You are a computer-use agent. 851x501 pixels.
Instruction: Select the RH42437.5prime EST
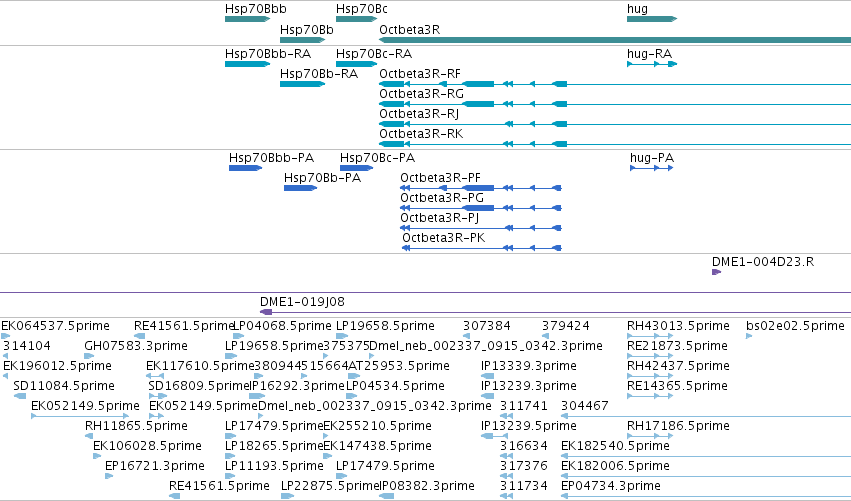pyautogui.click(x=650, y=376)
